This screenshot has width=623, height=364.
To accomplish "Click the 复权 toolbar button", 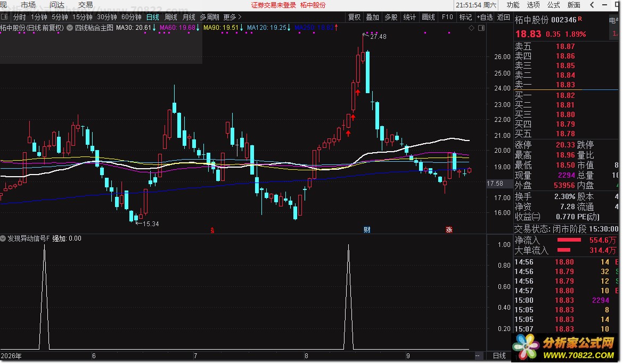I will (x=355, y=17).
